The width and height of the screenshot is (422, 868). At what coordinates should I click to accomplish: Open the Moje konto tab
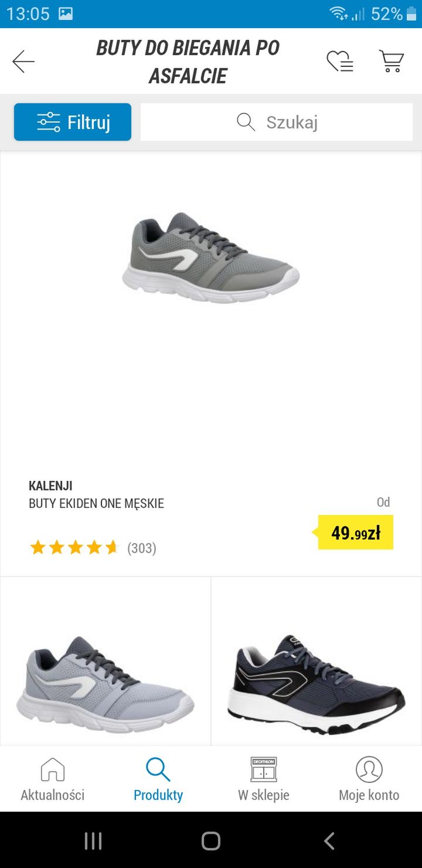(x=369, y=779)
